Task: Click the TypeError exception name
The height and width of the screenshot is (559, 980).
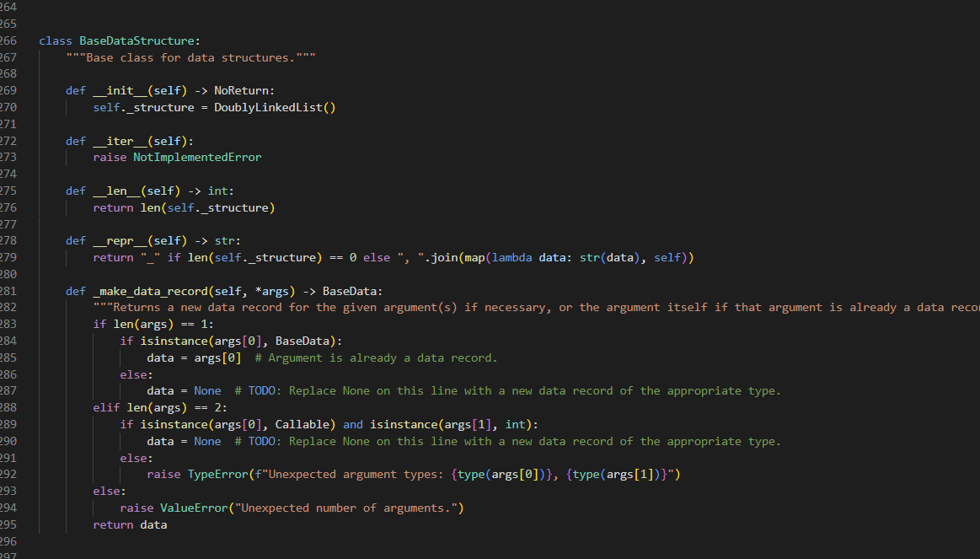Action: 217,475
